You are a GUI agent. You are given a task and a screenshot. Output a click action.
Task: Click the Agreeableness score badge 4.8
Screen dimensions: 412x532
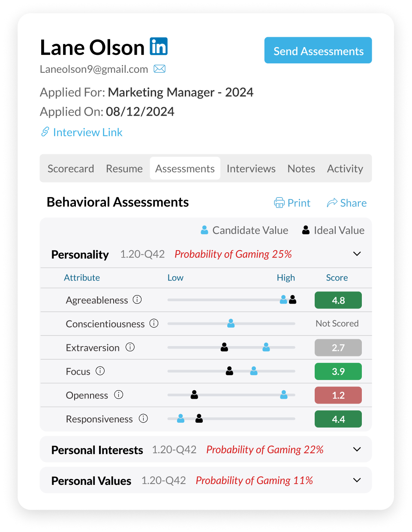(x=338, y=300)
